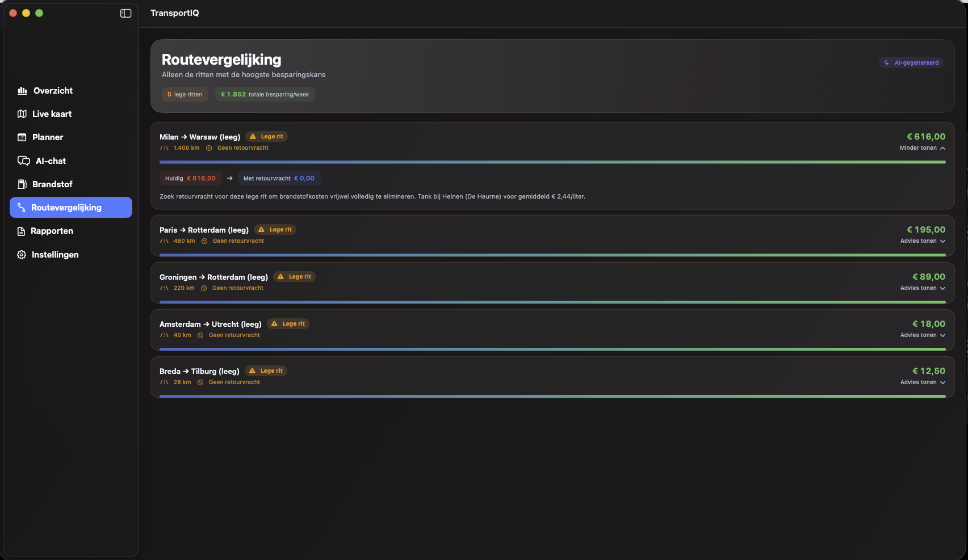The width and height of the screenshot is (968, 560).
Task: Expand advice for Paris to Rotterdam
Action: coord(922,241)
